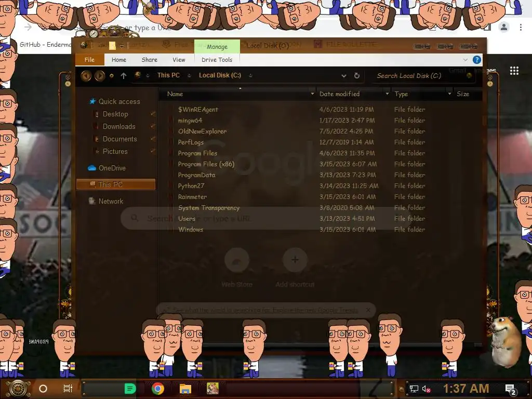
Task: Open File Explorer from the taskbar
Action: 185,389
